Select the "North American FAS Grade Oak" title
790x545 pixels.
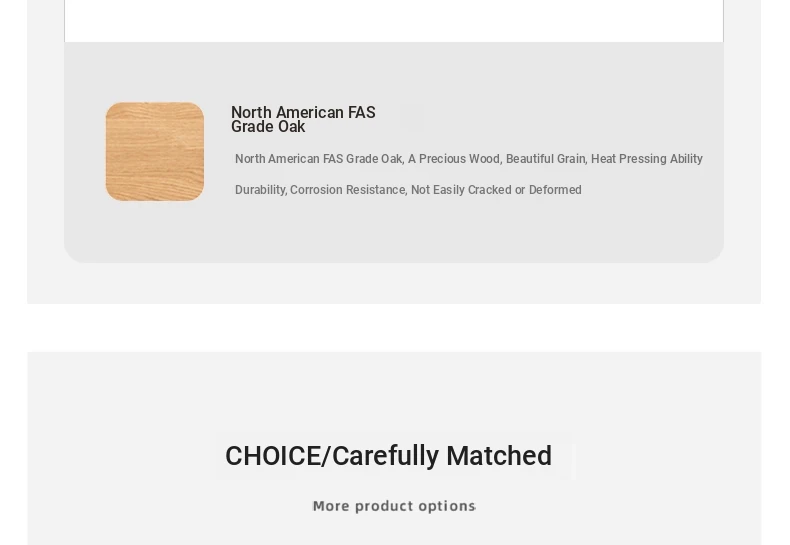click(x=303, y=119)
